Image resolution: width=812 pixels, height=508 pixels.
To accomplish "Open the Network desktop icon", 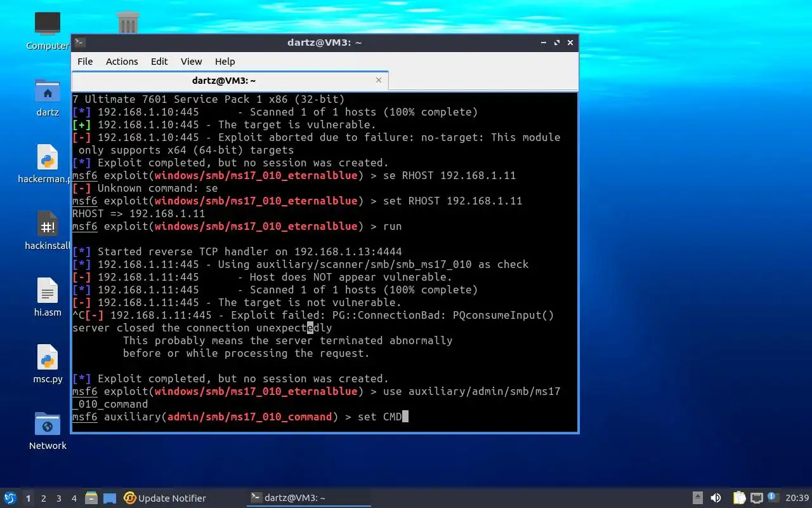I will tap(48, 431).
